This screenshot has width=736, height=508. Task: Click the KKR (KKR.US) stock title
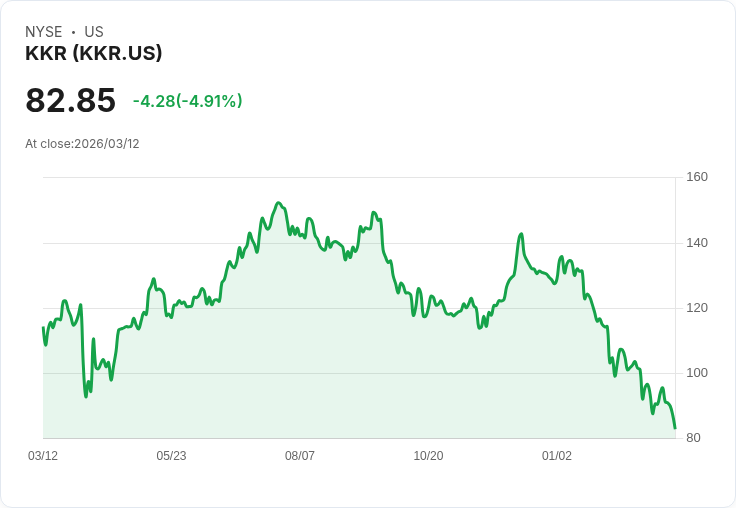tap(94, 54)
